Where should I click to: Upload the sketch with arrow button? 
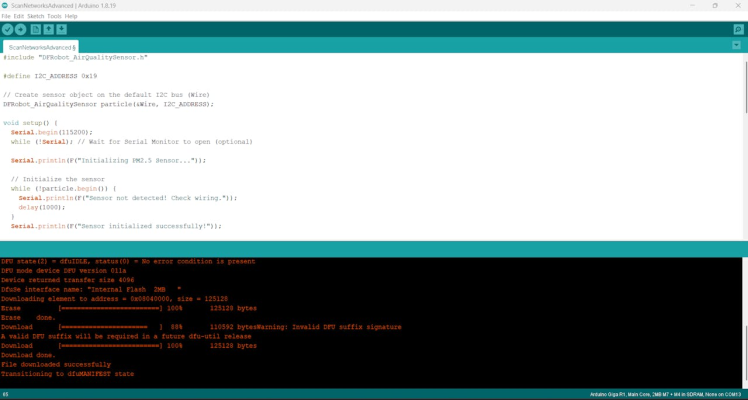pyautogui.click(x=21, y=30)
